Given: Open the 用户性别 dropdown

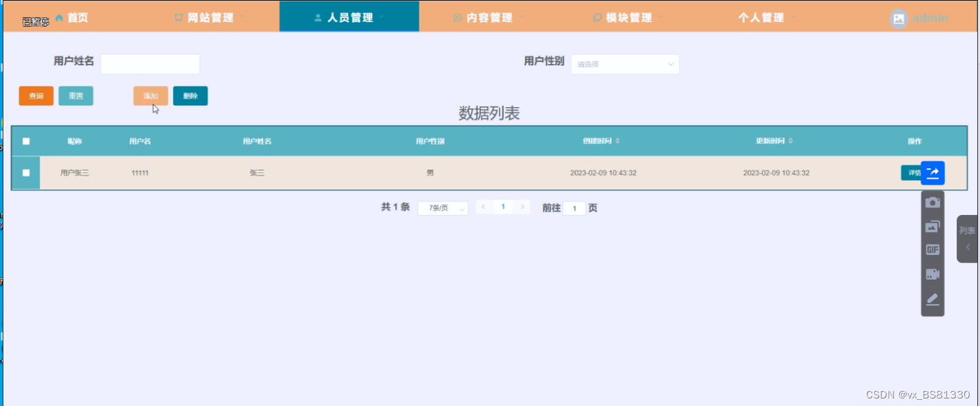Looking at the screenshot, I should click(625, 64).
